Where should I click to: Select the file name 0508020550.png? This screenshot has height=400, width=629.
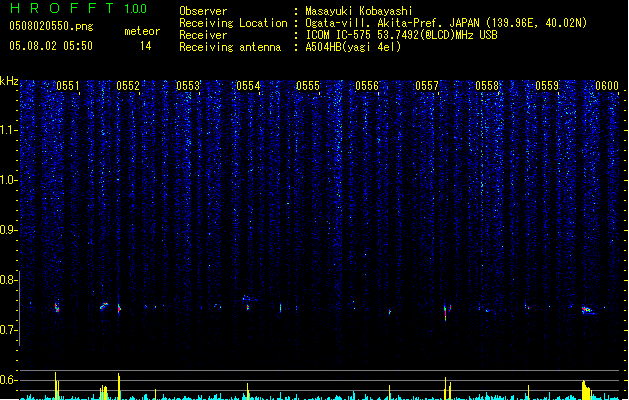tap(51, 26)
